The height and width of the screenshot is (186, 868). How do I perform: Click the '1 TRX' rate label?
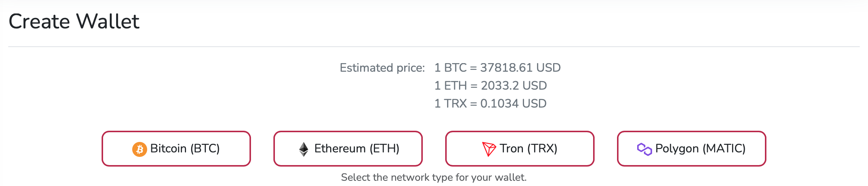pyautogui.click(x=450, y=103)
